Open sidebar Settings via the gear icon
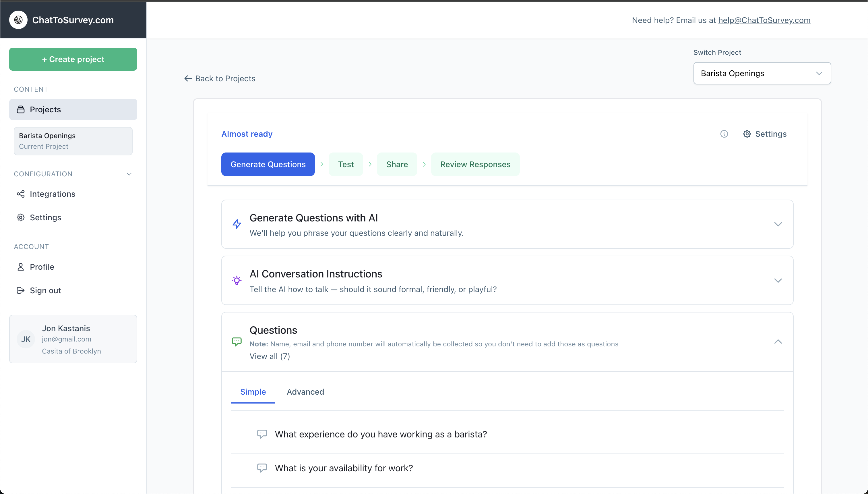The image size is (868, 494). tap(21, 217)
